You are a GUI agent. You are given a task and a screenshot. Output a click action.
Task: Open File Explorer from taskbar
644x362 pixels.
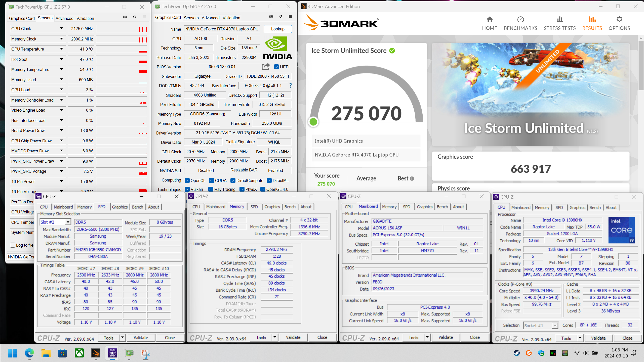[46, 353]
